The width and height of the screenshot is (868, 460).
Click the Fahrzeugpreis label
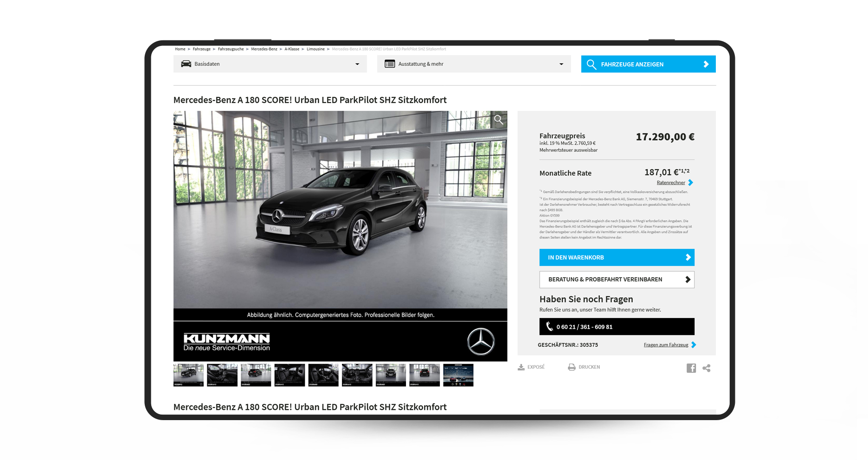pos(562,136)
